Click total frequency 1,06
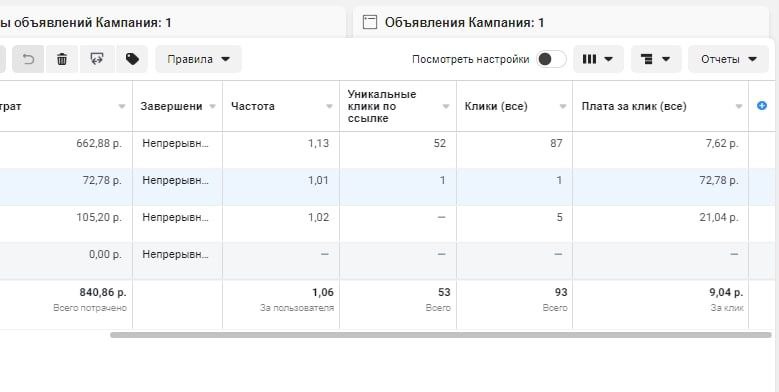This screenshot has width=779, height=392. 323,292
